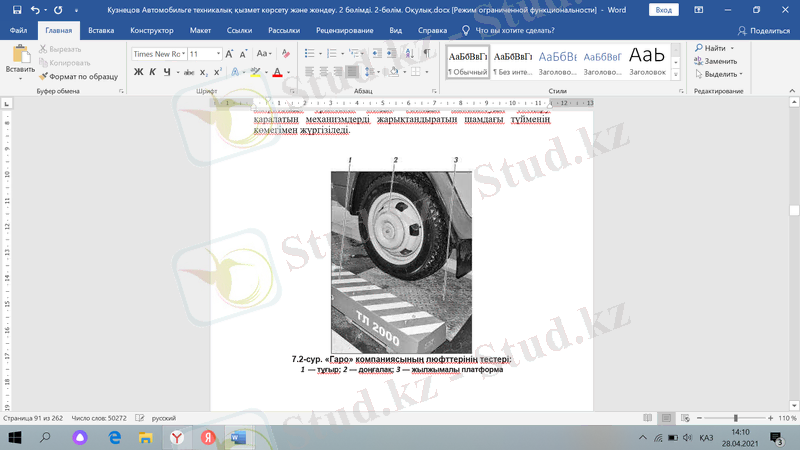Toggle underline formatting (Ч)

(166, 72)
